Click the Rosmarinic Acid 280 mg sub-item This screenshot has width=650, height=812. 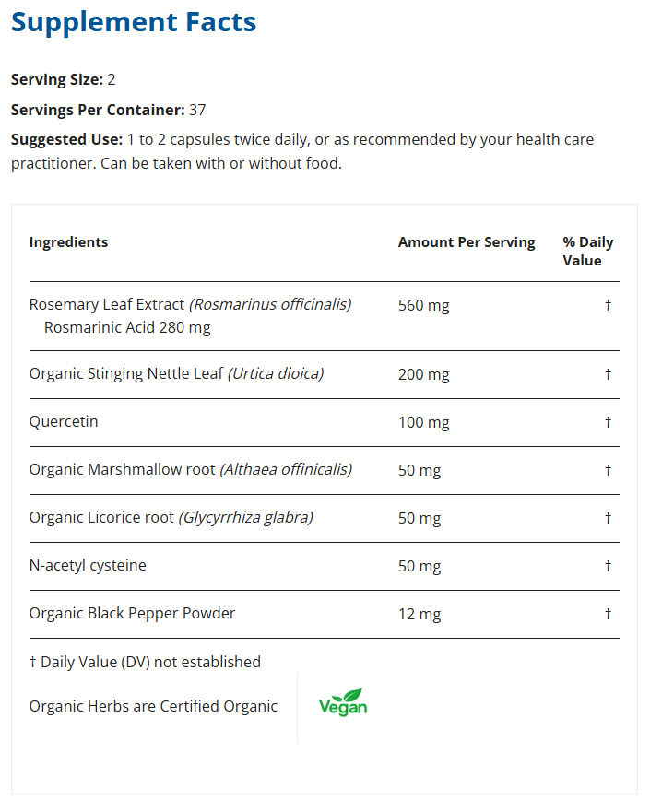click(127, 327)
